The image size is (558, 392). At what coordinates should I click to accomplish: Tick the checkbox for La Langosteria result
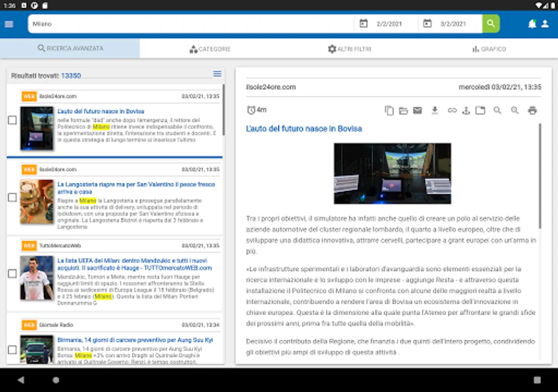[x=12, y=198]
